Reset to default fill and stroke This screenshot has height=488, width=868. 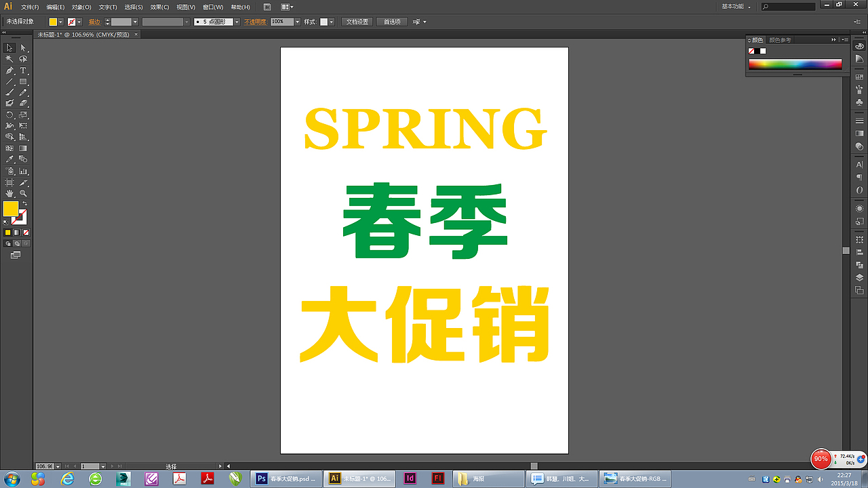point(6,222)
